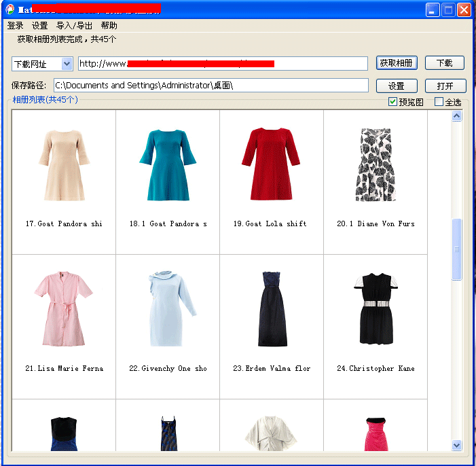Screen dimensions: 476x466
Task: Expand the 下载网址 dropdown
Action: [x=67, y=64]
